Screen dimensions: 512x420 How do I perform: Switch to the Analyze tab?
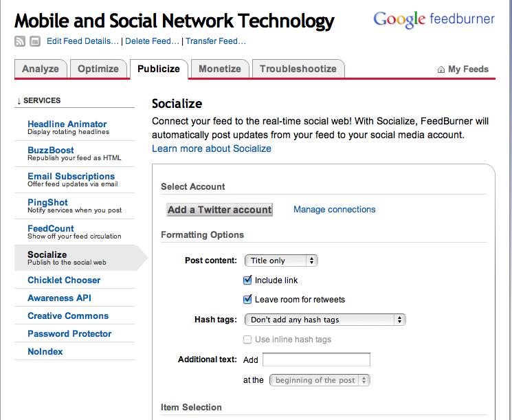[x=41, y=69]
